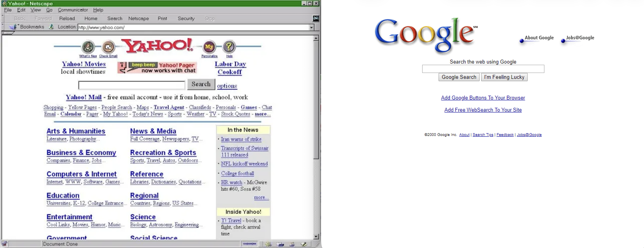The image size is (644, 248).
Task: Click the Security toolbar button
Action: tap(186, 18)
